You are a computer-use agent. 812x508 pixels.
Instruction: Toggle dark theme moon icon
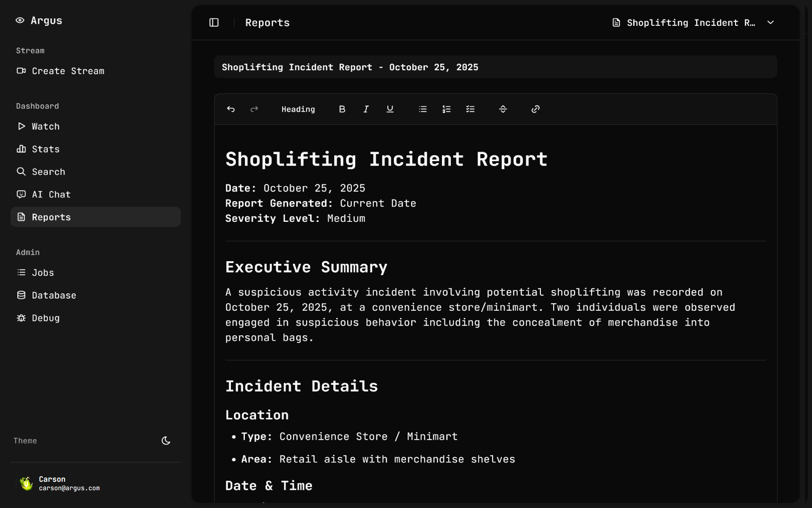click(x=166, y=441)
